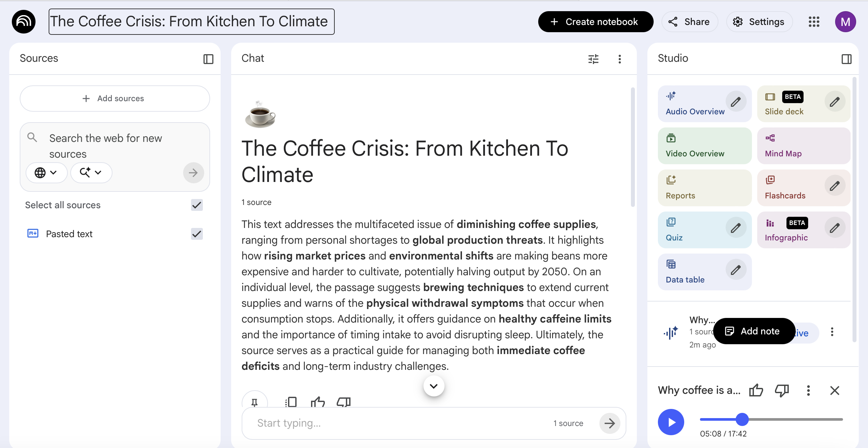Collapse the Sources panel

(x=208, y=59)
